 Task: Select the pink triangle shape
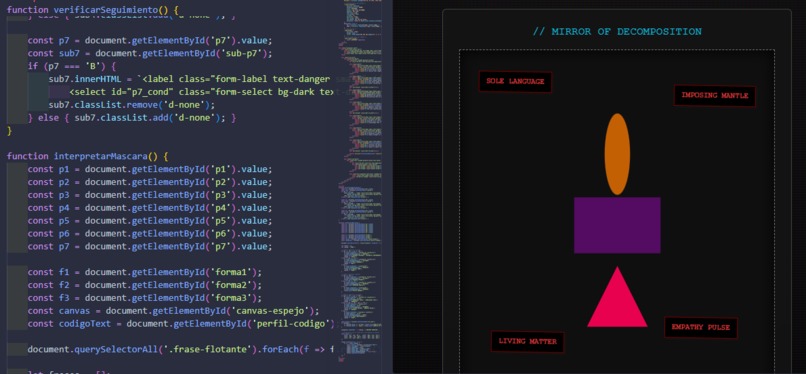617,297
